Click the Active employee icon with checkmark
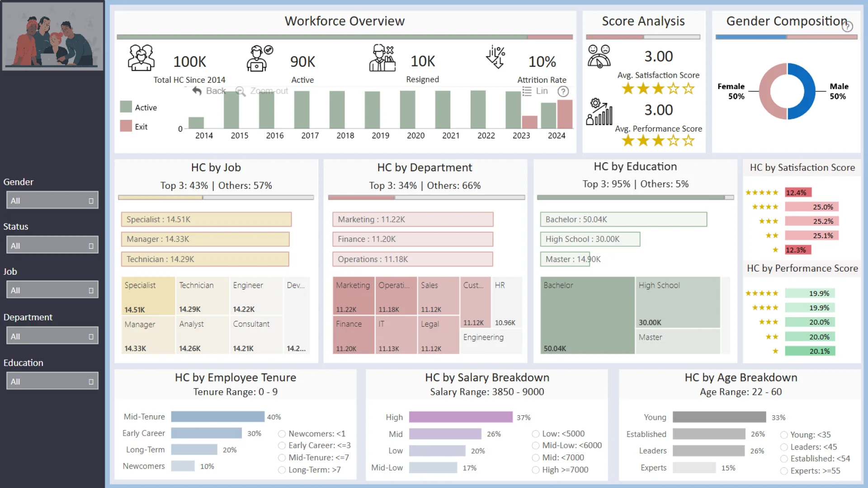Image resolution: width=868 pixels, height=488 pixels. pos(259,58)
